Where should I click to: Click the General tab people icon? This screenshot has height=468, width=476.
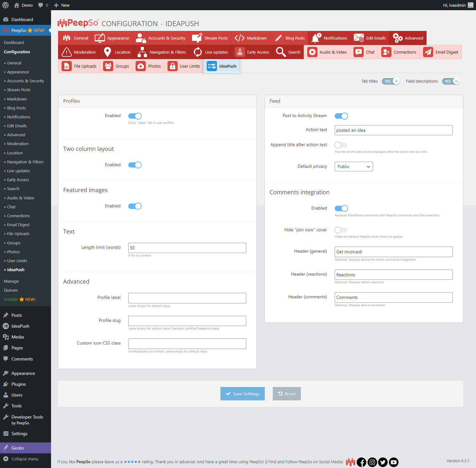(x=67, y=38)
